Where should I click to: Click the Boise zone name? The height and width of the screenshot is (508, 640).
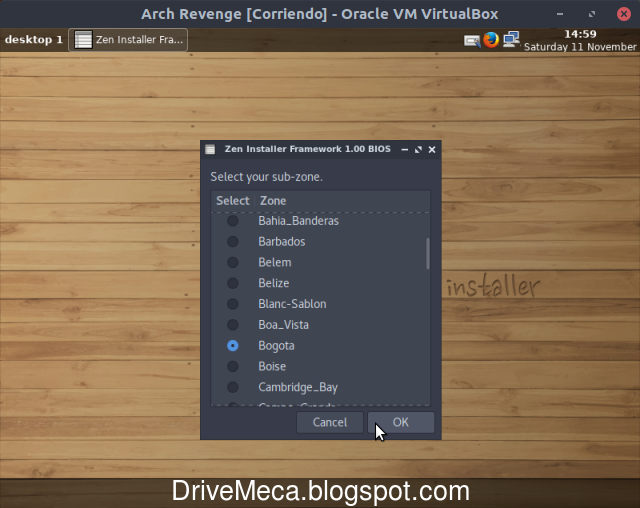tap(272, 366)
